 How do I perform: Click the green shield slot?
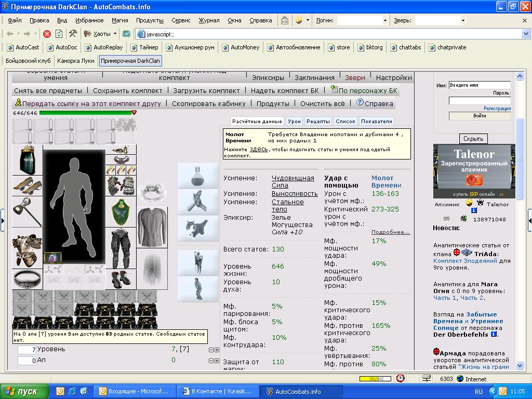point(121,212)
